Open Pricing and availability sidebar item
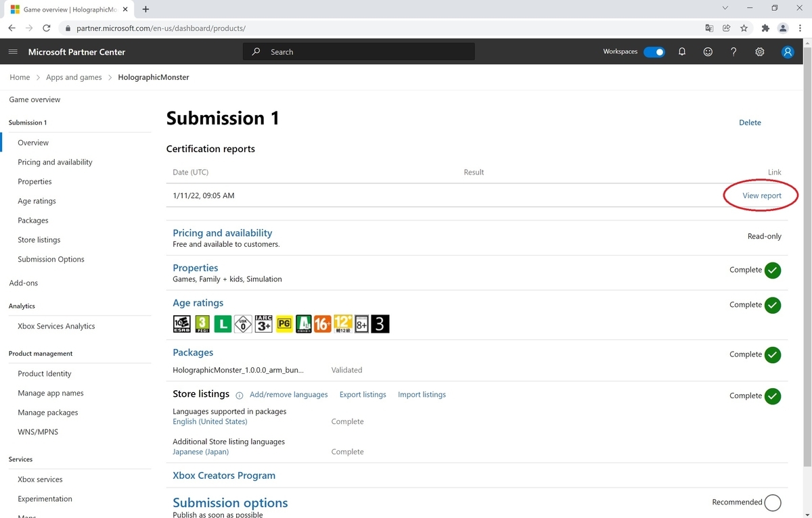Screen dimensions: 812x518 [x=55, y=162]
